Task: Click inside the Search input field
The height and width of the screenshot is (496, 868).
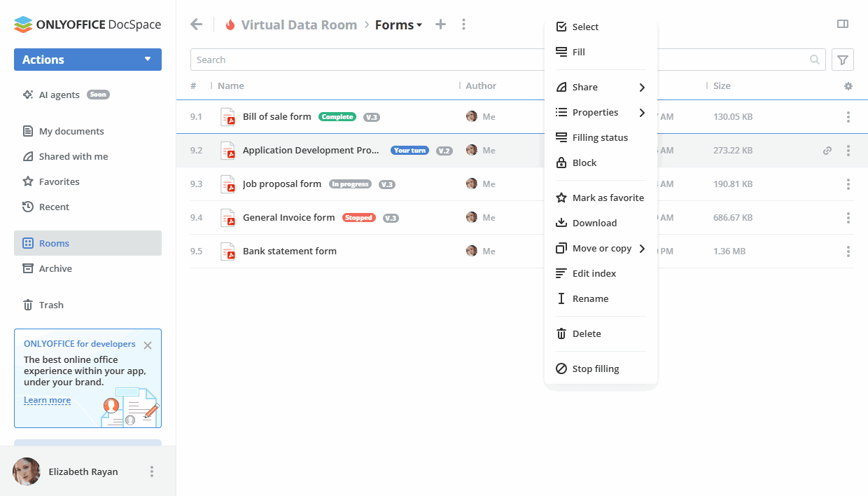Action: (420, 60)
